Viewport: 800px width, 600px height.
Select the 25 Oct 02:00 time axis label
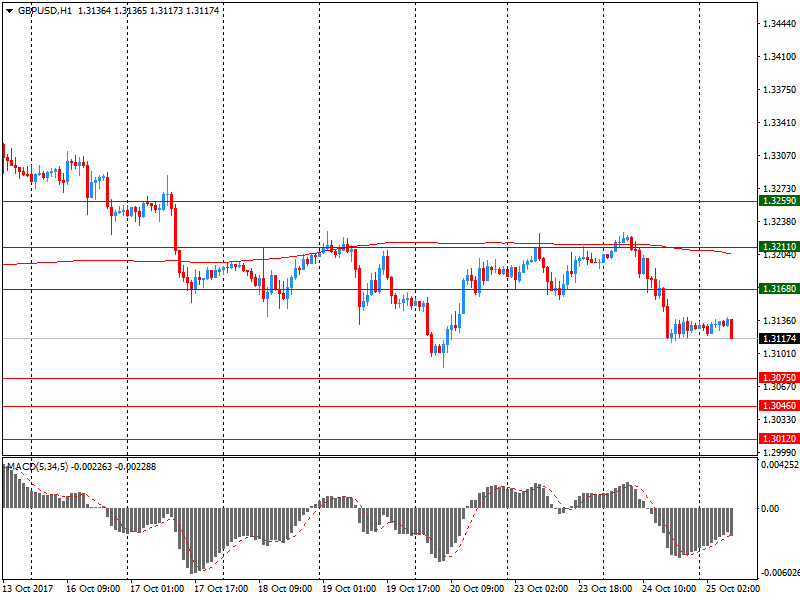733,589
